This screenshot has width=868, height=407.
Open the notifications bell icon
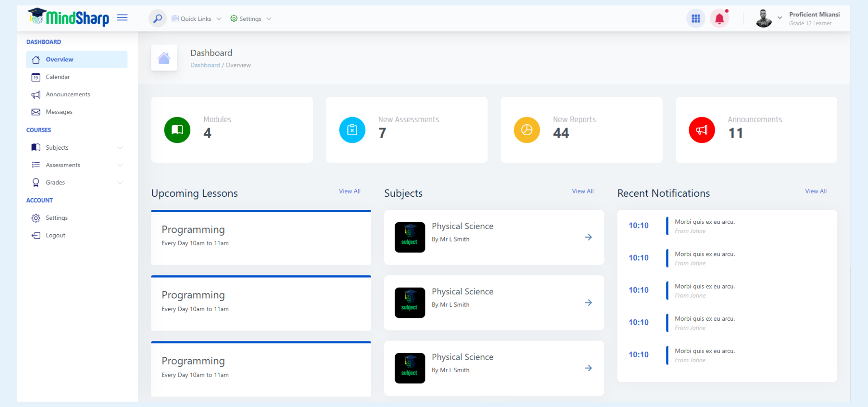(719, 19)
